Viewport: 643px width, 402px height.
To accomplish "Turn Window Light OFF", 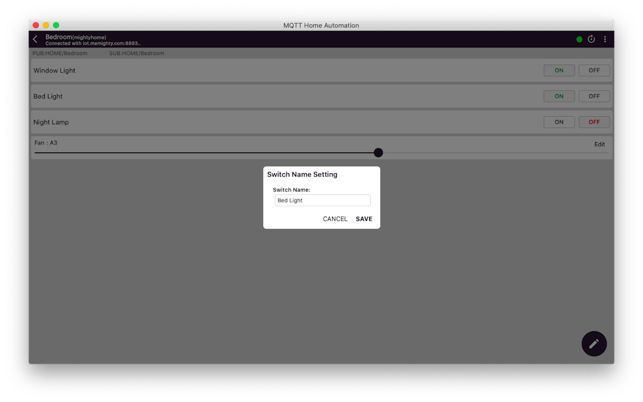I will (x=594, y=71).
